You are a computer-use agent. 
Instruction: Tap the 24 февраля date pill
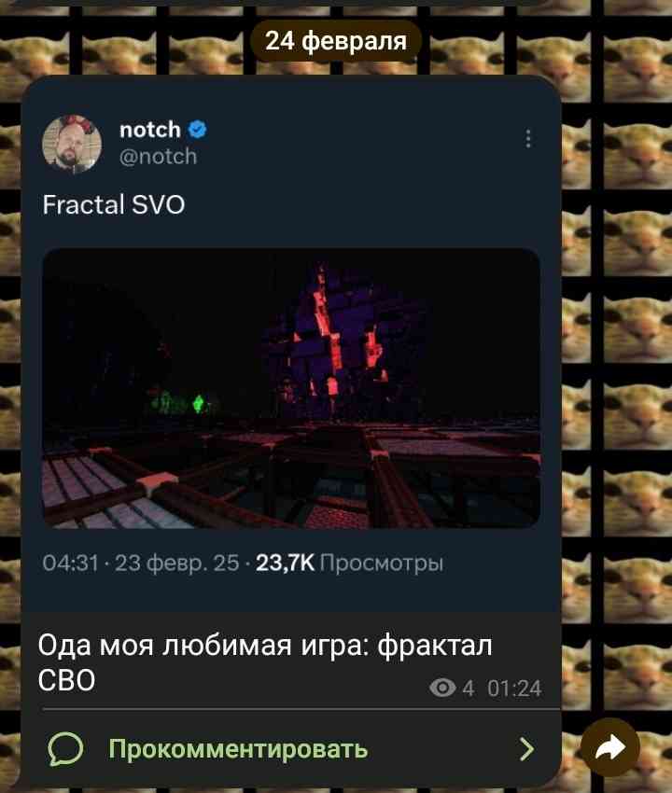(336, 41)
